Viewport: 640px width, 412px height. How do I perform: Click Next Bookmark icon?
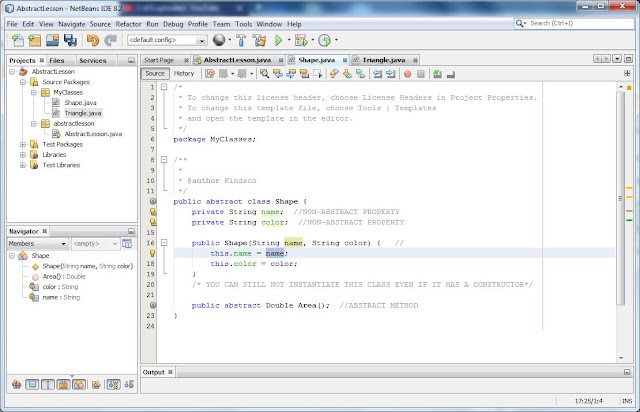coord(347,73)
